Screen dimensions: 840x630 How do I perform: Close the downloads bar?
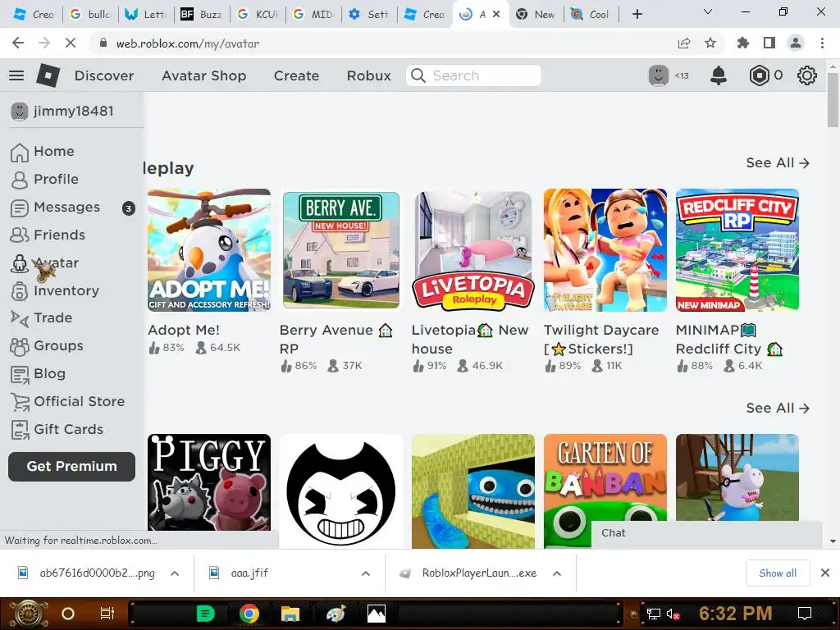(825, 573)
